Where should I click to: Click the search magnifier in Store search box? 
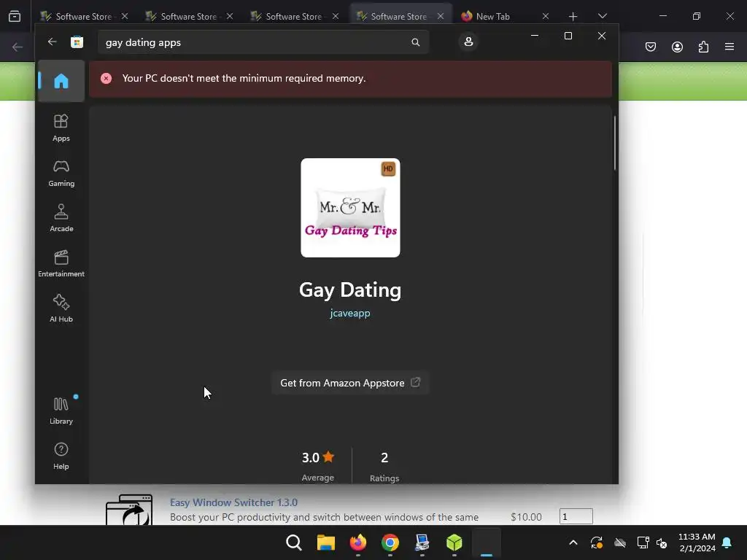tap(415, 42)
